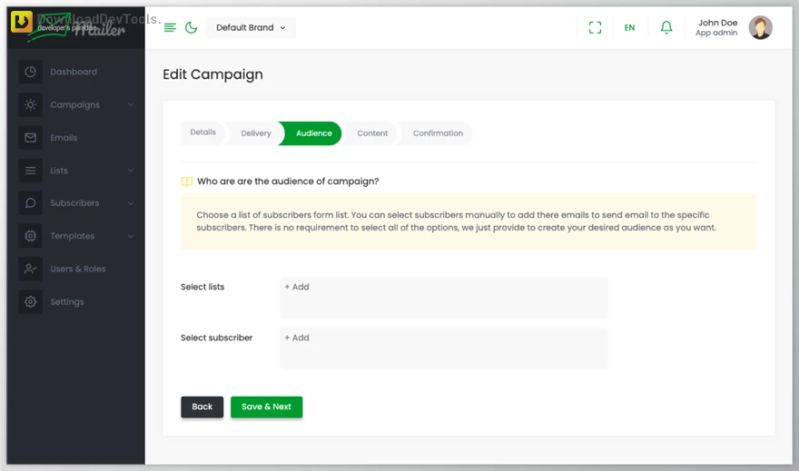Open John Doe profile avatar
Screen dimensions: 799x471
(760, 28)
